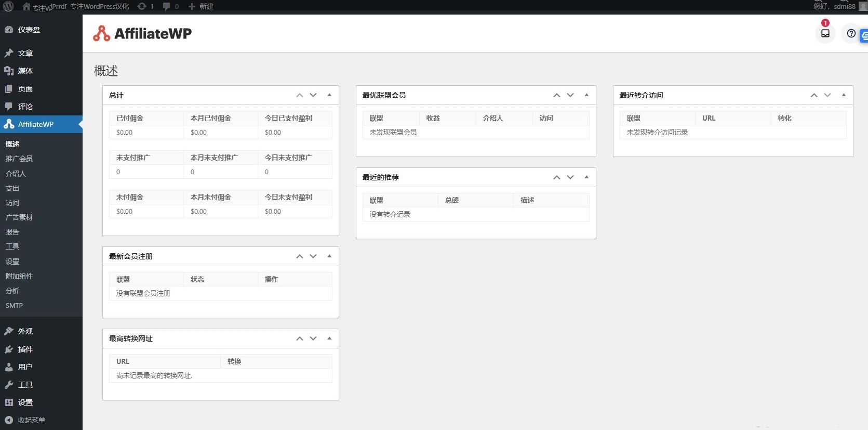Open the AffiliateWP help question-mark icon

pyautogui.click(x=851, y=33)
